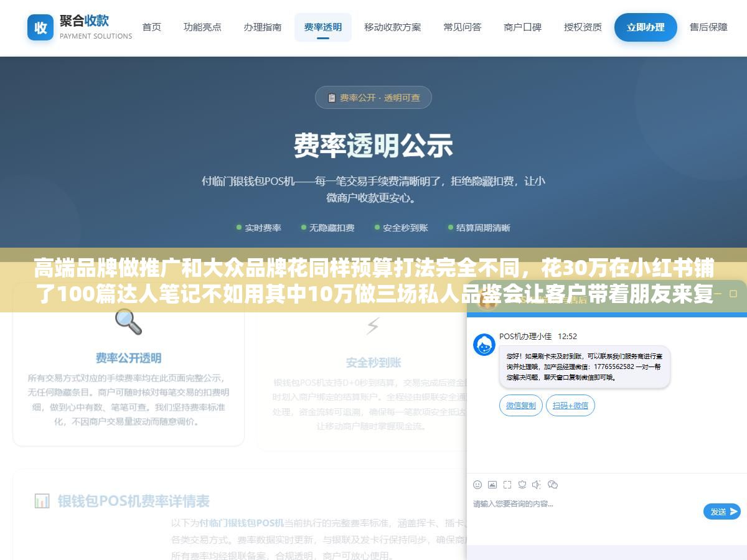Click the magnifier icon above 费率公开透明

coord(128,322)
